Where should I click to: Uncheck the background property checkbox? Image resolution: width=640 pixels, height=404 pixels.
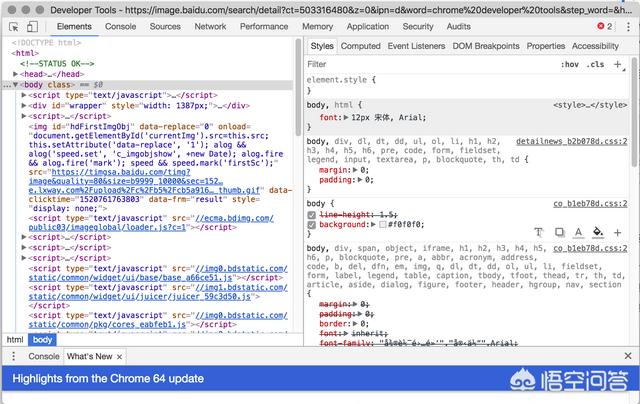click(x=312, y=225)
